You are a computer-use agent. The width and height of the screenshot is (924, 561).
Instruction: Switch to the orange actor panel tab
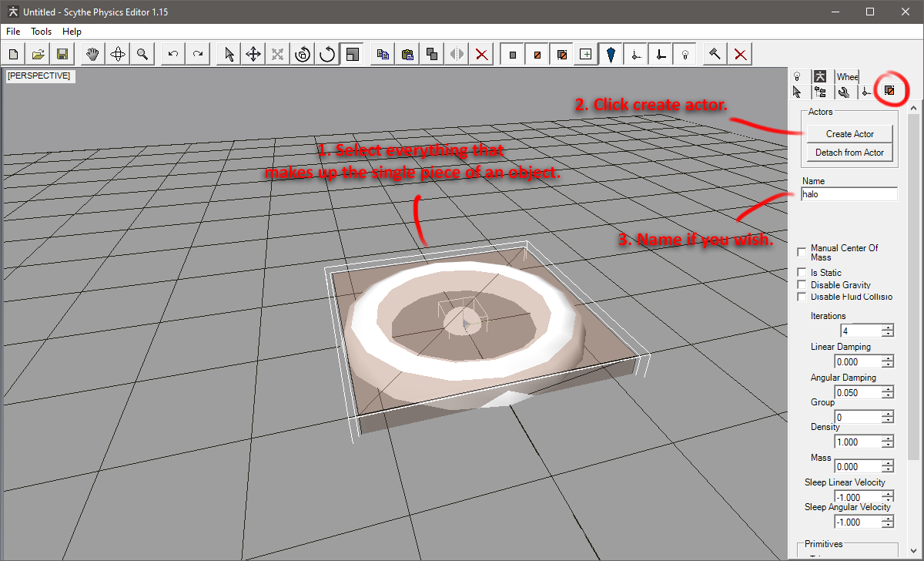tap(889, 91)
